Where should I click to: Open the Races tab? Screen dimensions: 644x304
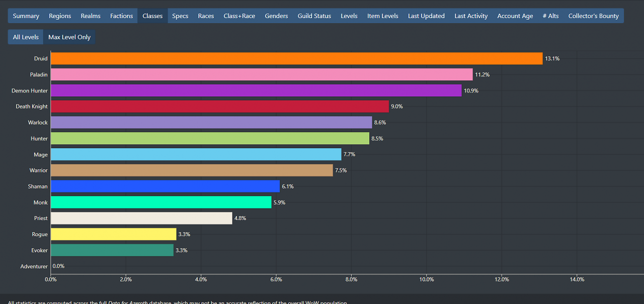pyautogui.click(x=206, y=16)
